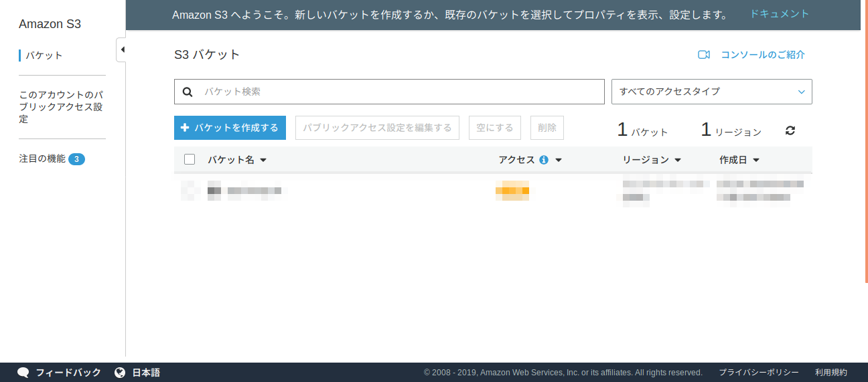This screenshot has height=382, width=868.
Task: Click the video camera icon by コンソールのご紹介
Action: click(703, 55)
